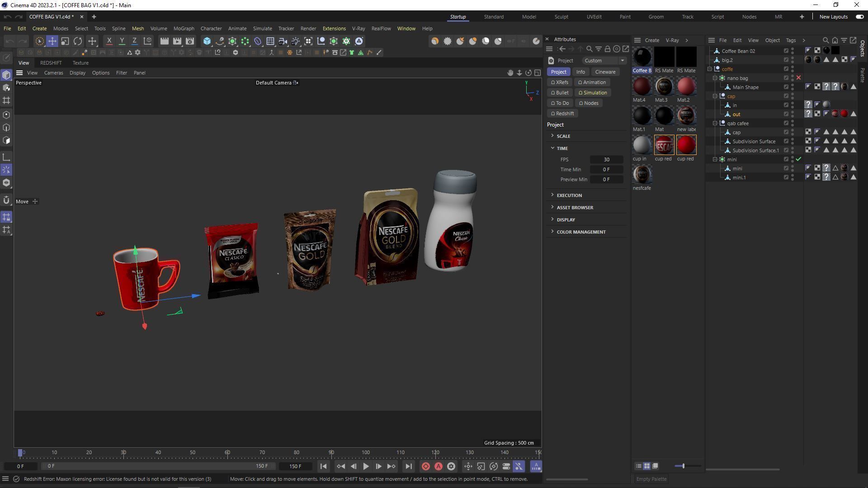Image resolution: width=868 pixels, height=488 pixels.
Task: Click the To Do button
Action: click(x=560, y=103)
